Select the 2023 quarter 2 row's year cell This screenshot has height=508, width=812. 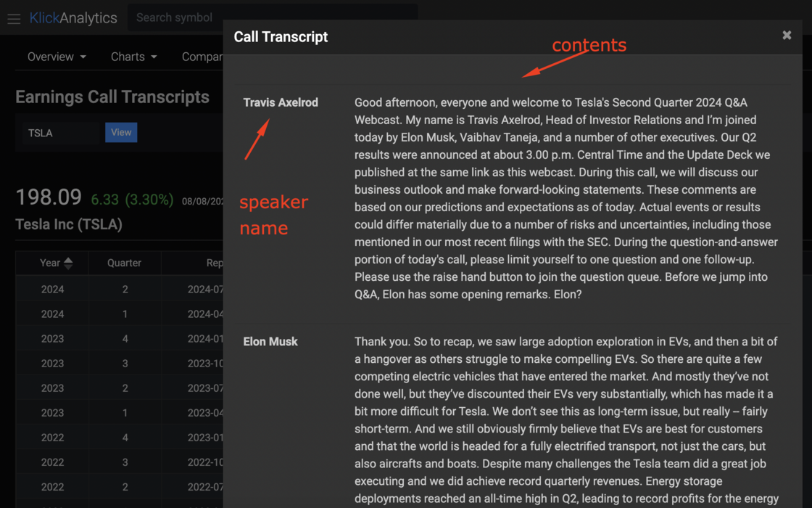coord(52,388)
